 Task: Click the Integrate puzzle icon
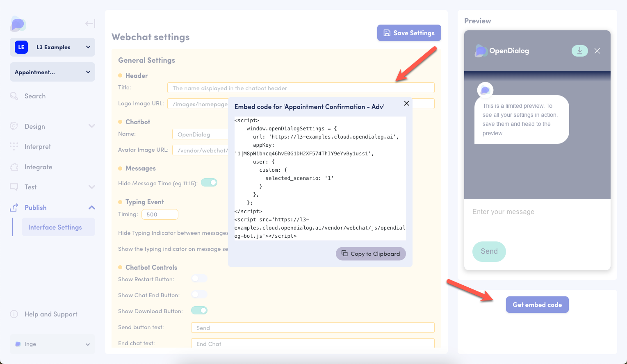tap(14, 167)
